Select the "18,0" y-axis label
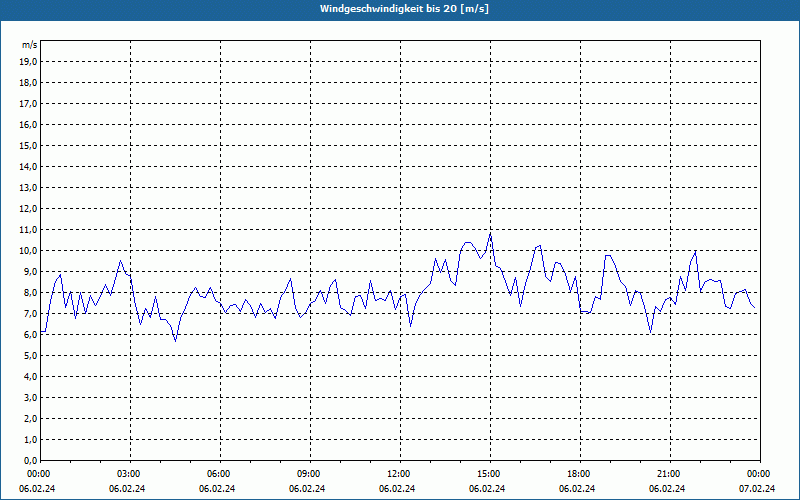 28,83
